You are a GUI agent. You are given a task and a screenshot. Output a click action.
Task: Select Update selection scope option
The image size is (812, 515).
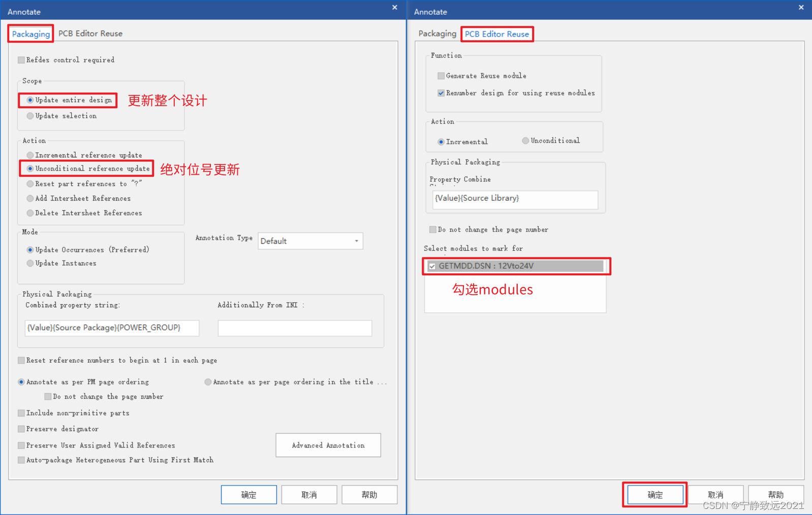coord(30,116)
